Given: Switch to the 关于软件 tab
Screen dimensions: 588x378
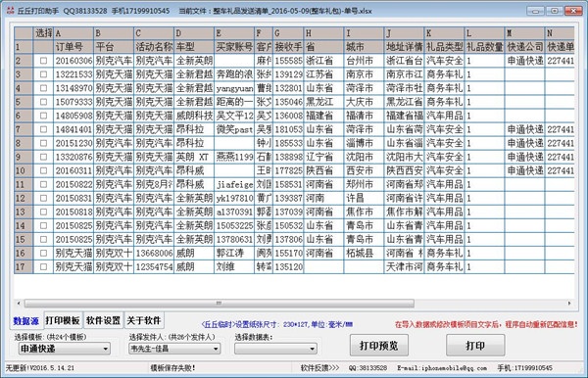Looking at the screenshot, I should point(144,320).
